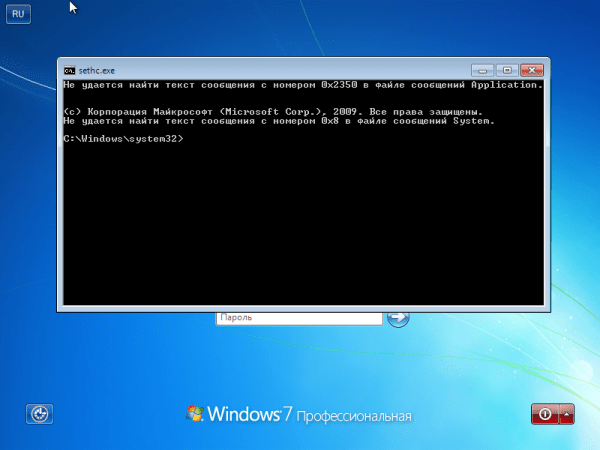Click the Ease of Access button
Screen dimensions: 600x450
[x=39, y=414]
